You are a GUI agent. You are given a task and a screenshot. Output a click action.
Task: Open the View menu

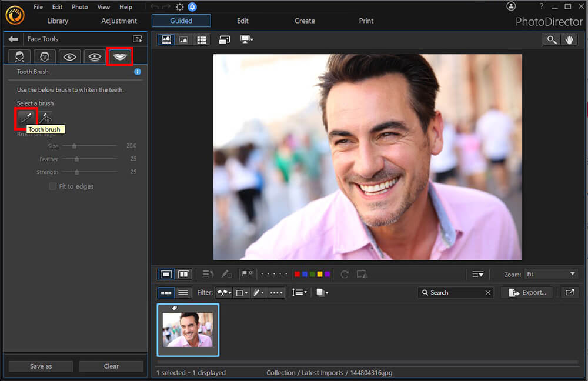click(103, 6)
